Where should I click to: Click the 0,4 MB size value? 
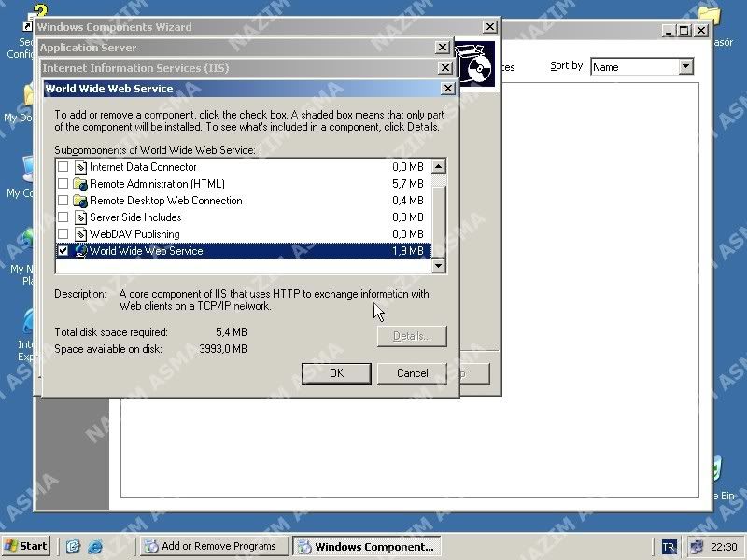pyautogui.click(x=408, y=201)
